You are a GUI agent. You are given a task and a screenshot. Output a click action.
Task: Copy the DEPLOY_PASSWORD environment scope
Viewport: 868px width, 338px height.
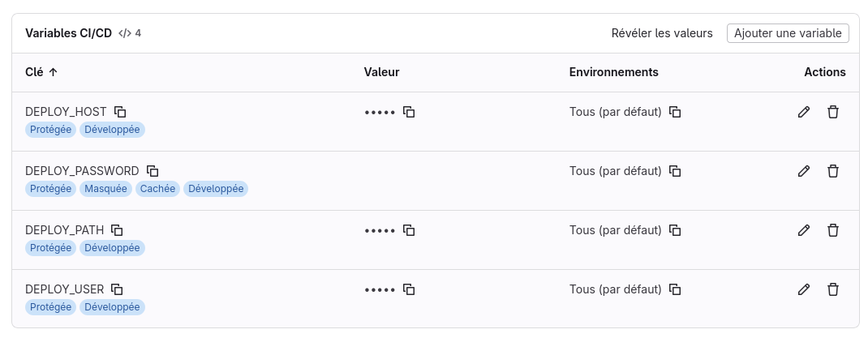(x=675, y=171)
